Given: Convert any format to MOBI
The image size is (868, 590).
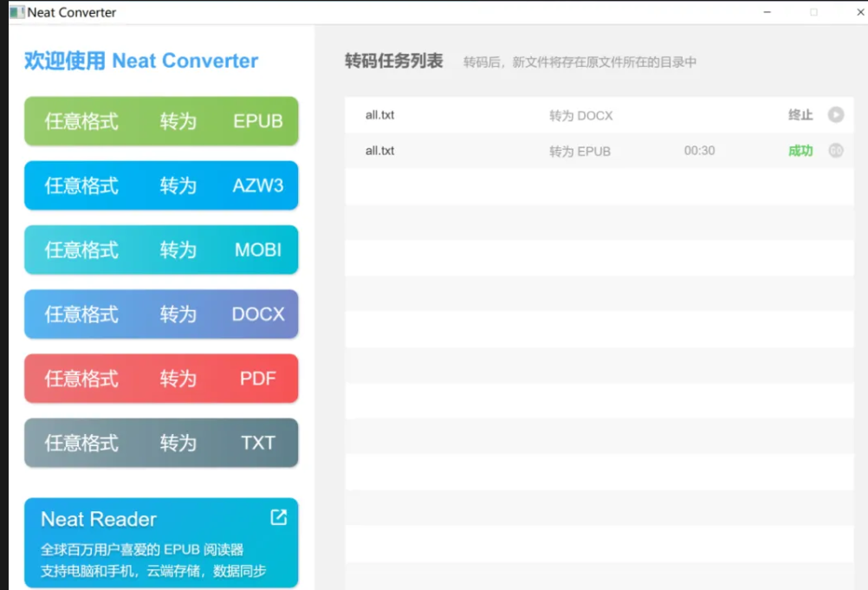Looking at the screenshot, I should coord(161,250).
